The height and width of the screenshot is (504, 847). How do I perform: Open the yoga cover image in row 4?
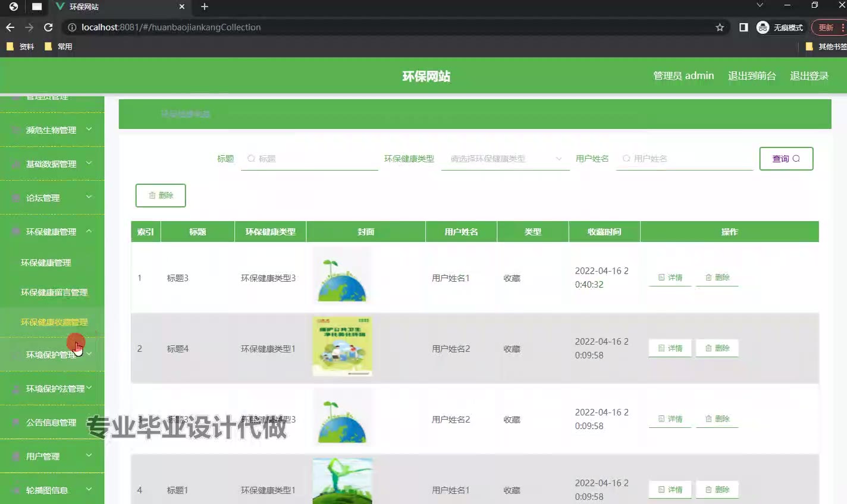click(x=342, y=481)
